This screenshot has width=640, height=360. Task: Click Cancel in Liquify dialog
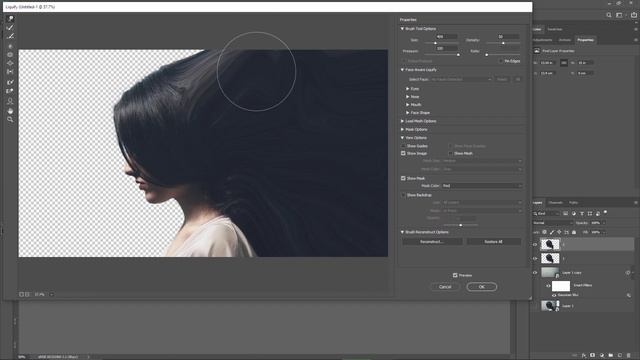point(445,287)
